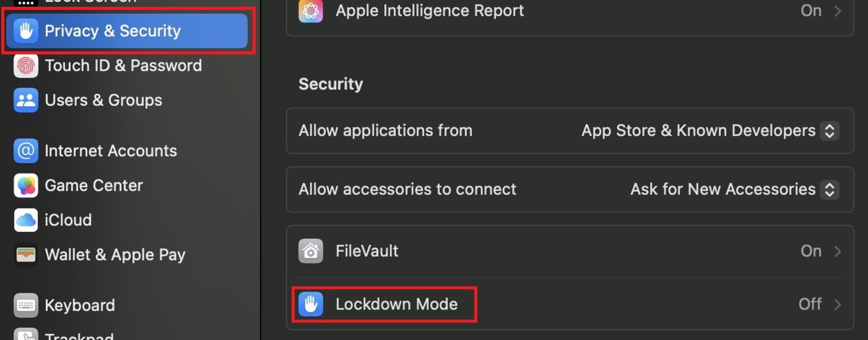Select Touch ID & Password in sidebar
Screen dimensions: 868x340
(x=123, y=65)
